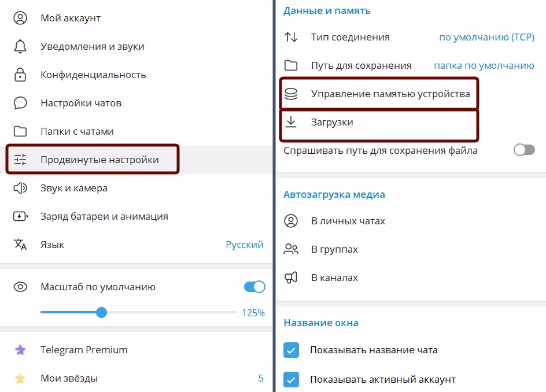The height and width of the screenshot is (392, 546).
Task: Disable the default scale toggle
Action: [254, 287]
